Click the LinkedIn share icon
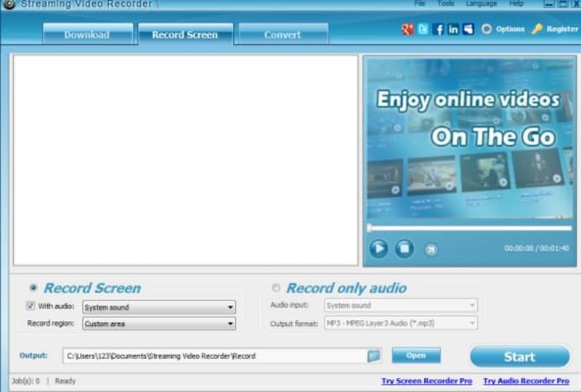 point(453,29)
